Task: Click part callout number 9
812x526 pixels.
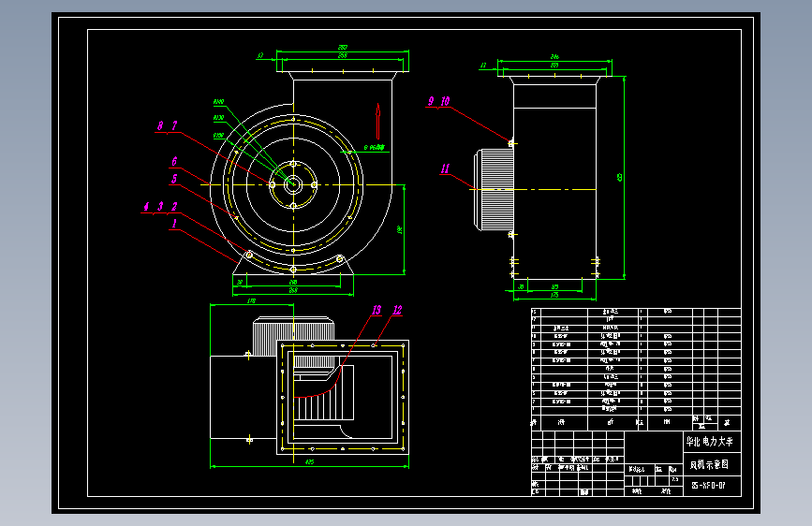Action: 431,101
